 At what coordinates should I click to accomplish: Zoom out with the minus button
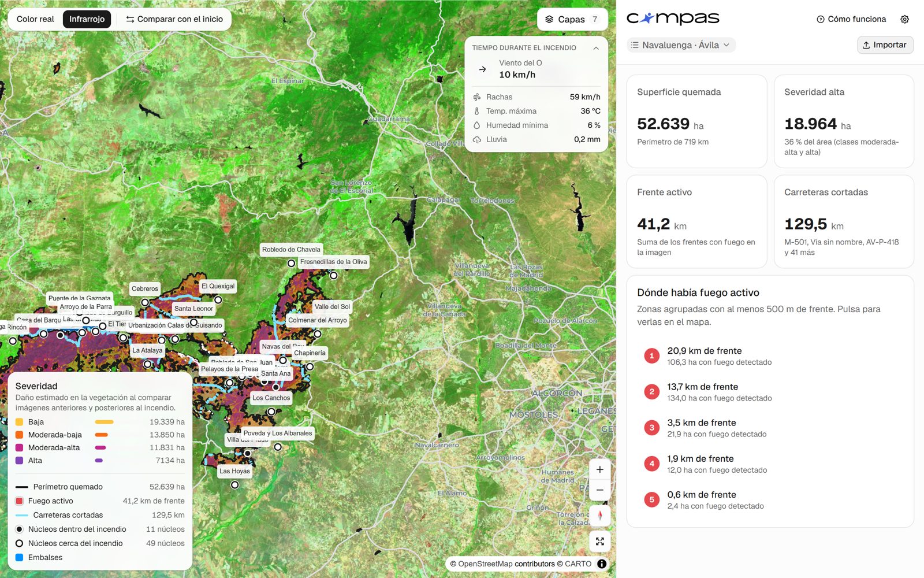coord(600,490)
